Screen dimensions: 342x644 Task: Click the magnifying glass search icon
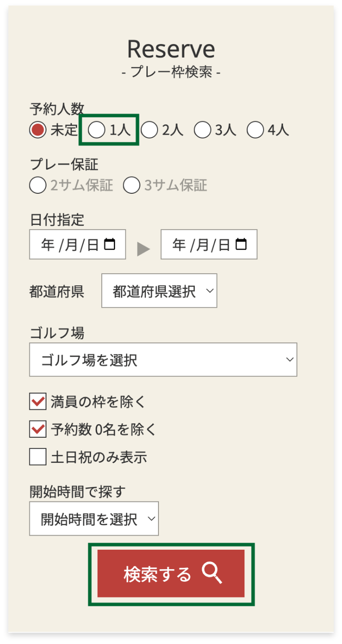212,573
